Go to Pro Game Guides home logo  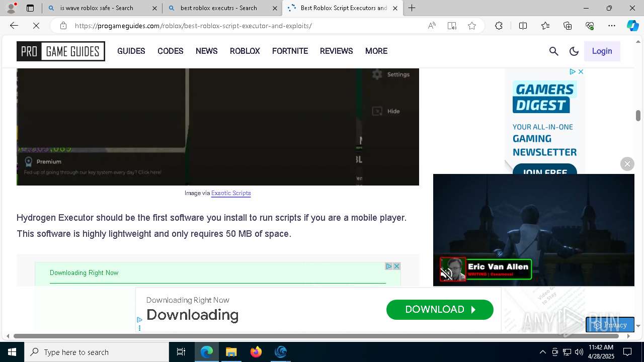[x=61, y=51]
